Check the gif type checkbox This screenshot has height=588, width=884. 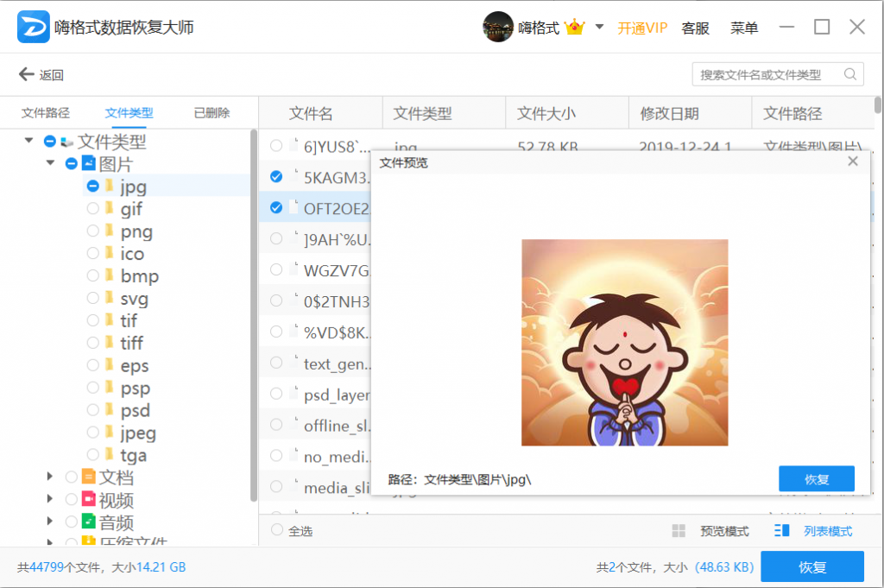93,208
